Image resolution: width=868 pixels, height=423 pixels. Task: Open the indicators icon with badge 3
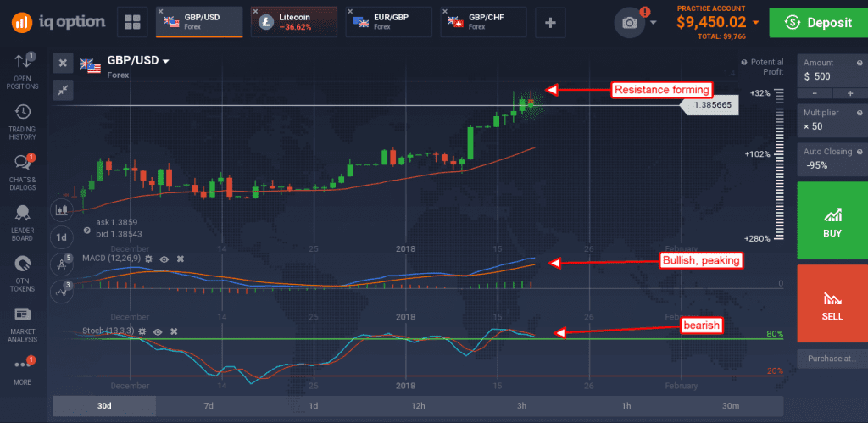pos(61,292)
